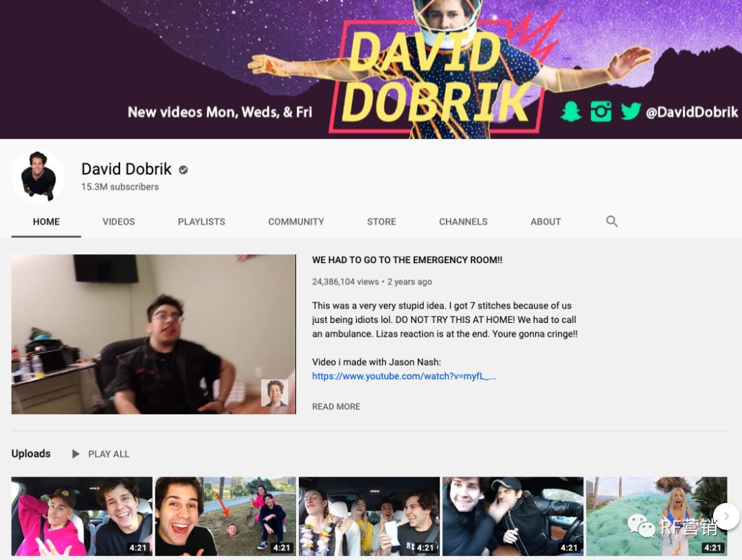Click the verified badge next to David Dobrik
The width and height of the screenshot is (742, 560).
click(x=183, y=170)
